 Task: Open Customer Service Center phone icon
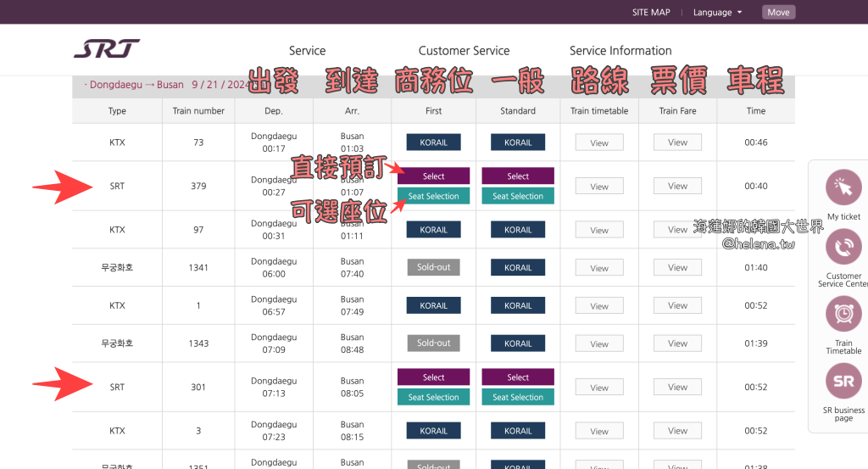click(843, 248)
